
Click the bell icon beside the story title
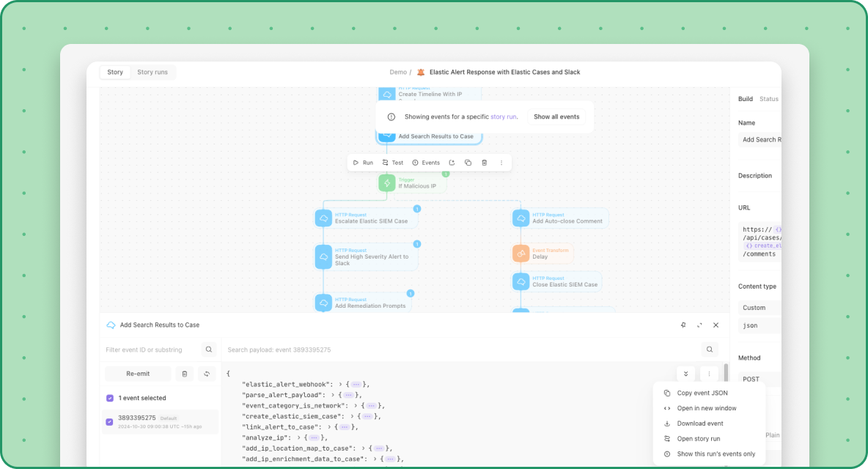point(421,72)
